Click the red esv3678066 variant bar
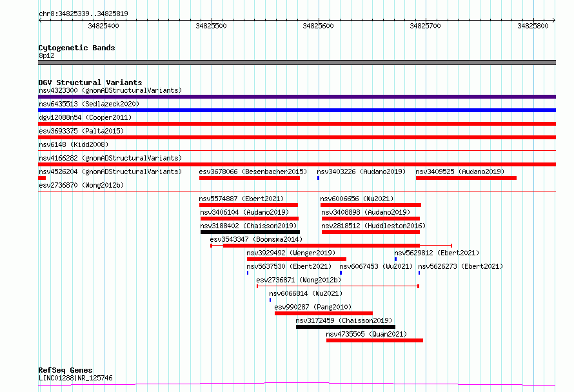The width and height of the screenshot is (574, 392). (250, 178)
